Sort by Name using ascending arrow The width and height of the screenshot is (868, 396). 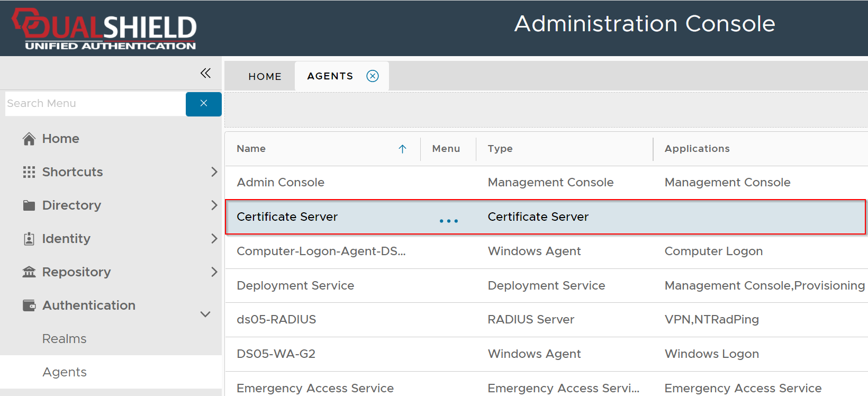[402, 149]
